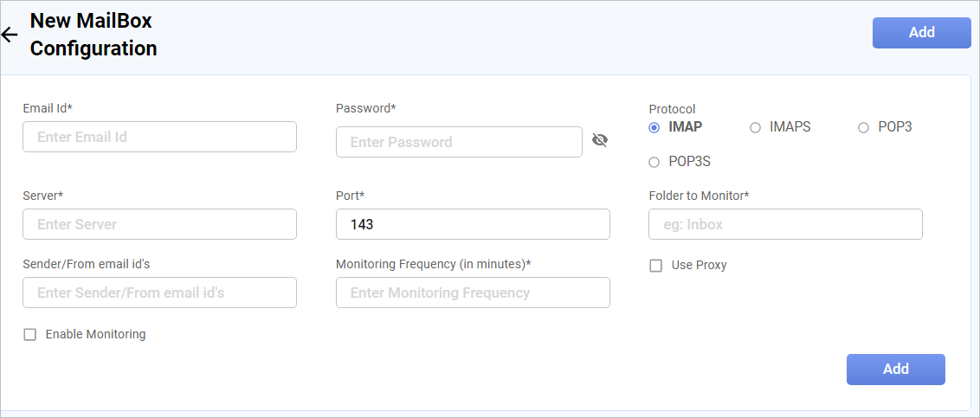Focus the Enter Email Id field
The height and width of the screenshot is (418, 980).
(x=159, y=137)
